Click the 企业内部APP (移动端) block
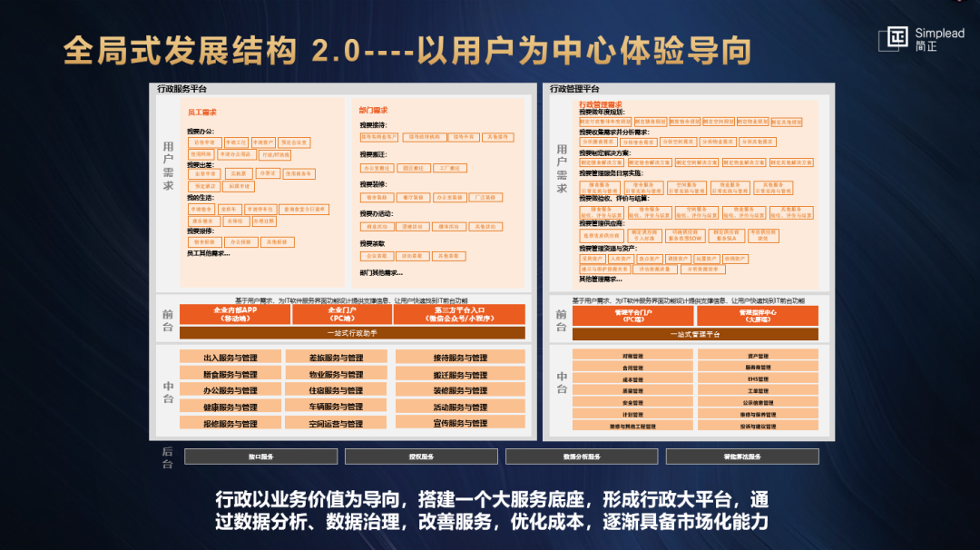The image size is (980, 550). click(x=235, y=314)
